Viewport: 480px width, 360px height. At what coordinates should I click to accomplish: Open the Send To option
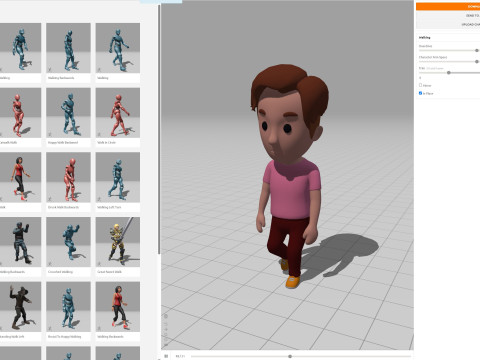pos(448,15)
